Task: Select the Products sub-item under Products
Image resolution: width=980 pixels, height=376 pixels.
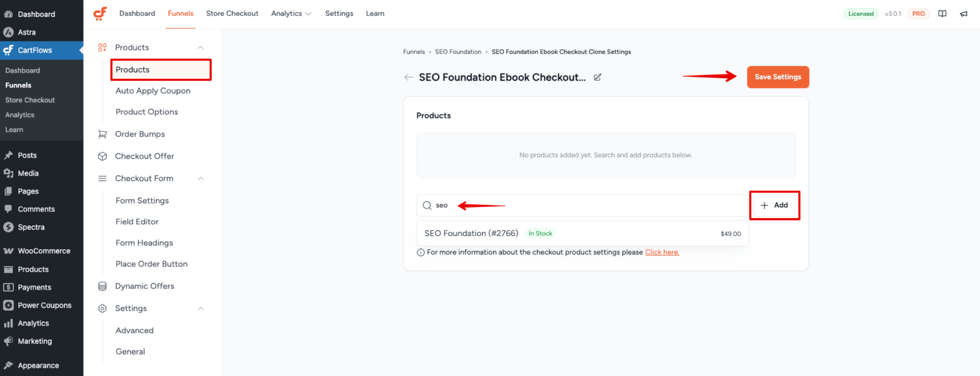Action: tap(161, 70)
